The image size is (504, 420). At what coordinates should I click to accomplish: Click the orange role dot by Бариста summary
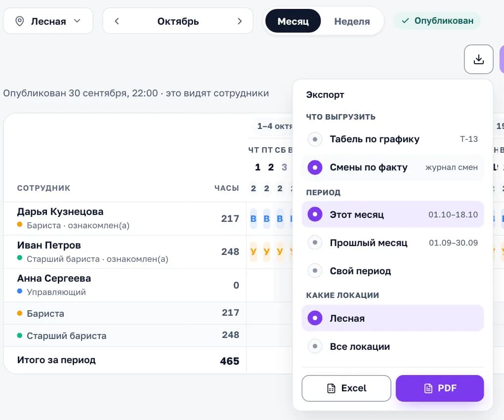pyautogui.click(x=20, y=313)
